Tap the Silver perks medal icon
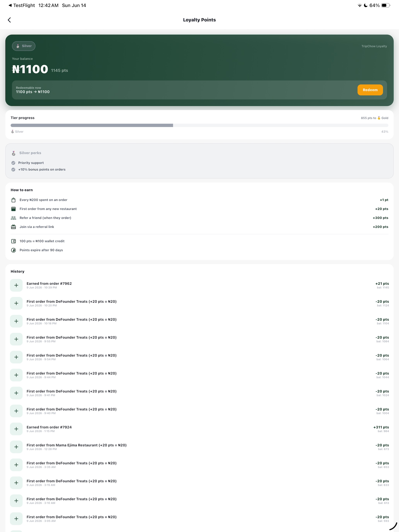Image resolution: width=399 pixels, height=532 pixels. [14, 153]
